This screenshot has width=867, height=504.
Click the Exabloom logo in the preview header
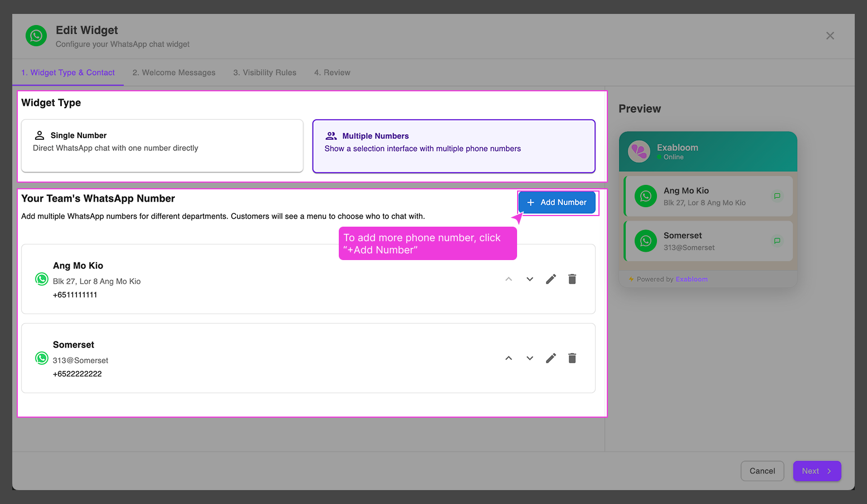pos(639,151)
